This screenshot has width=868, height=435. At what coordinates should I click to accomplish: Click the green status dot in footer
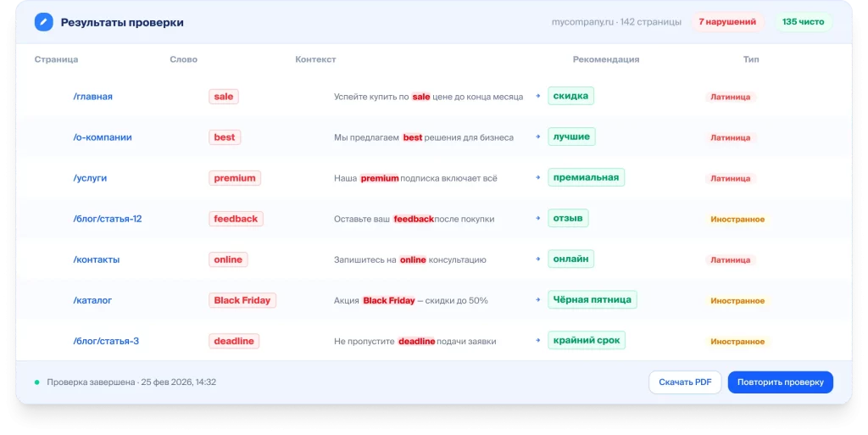pos(36,382)
